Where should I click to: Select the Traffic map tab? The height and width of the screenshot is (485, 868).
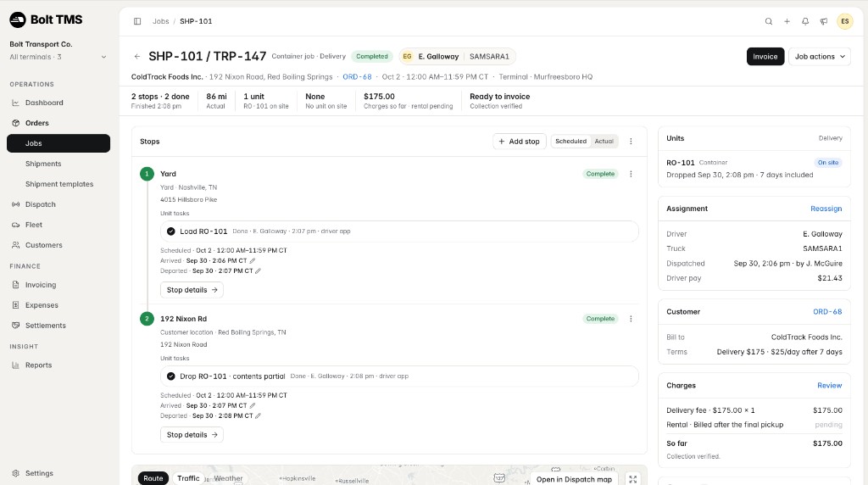pos(188,478)
